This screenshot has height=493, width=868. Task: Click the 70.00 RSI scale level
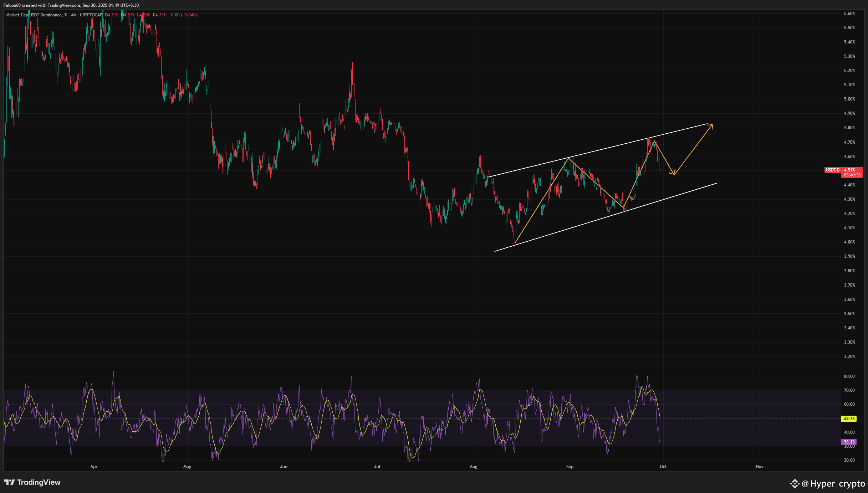click(x=849, y=390)
